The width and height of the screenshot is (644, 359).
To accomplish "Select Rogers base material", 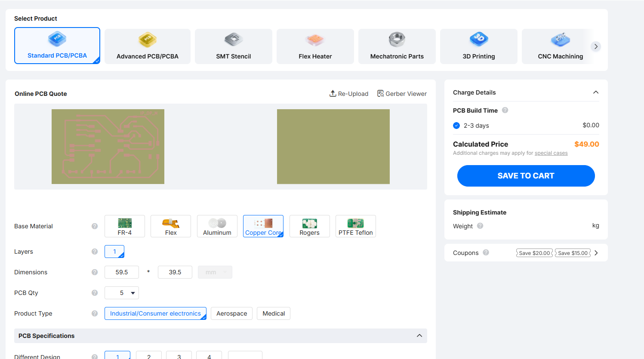I will pos(310,226).
